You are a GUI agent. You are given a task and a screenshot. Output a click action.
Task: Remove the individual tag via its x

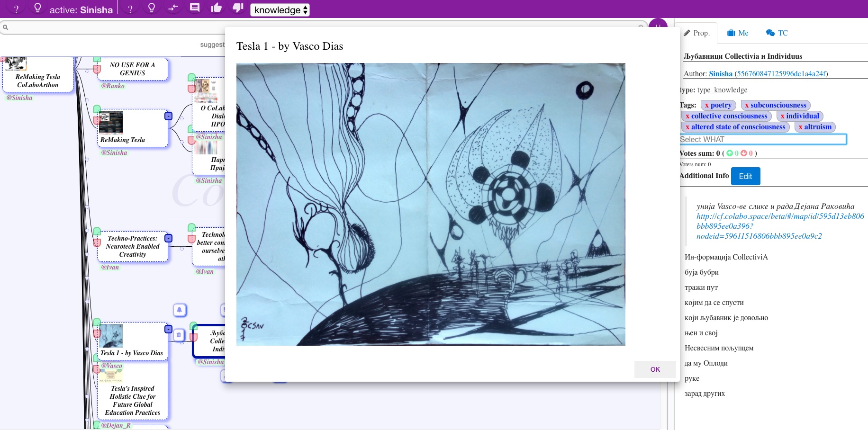[782, 116]
